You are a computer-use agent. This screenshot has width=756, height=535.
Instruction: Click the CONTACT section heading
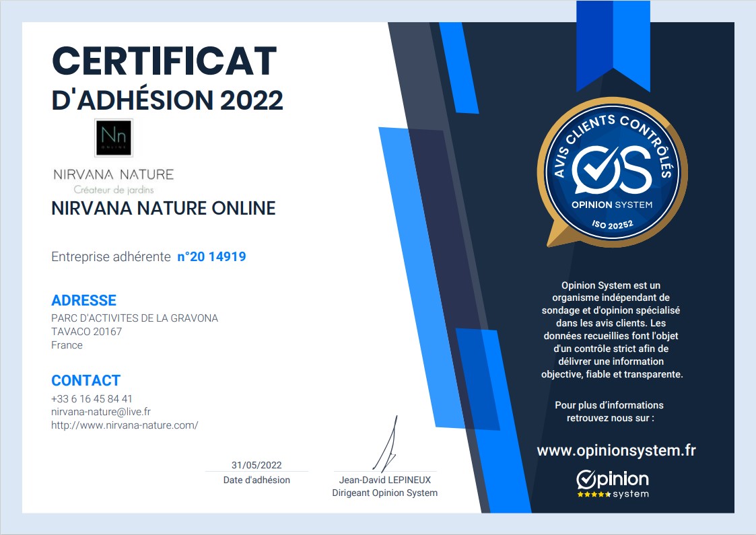85,380
